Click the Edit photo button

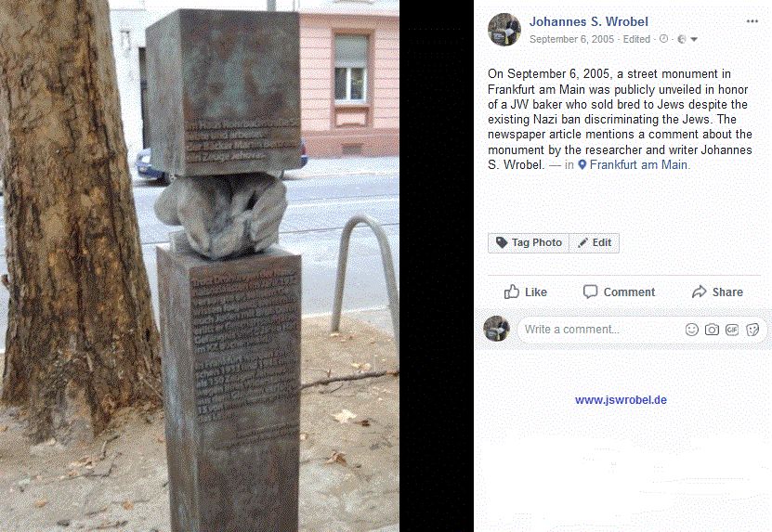595,242
